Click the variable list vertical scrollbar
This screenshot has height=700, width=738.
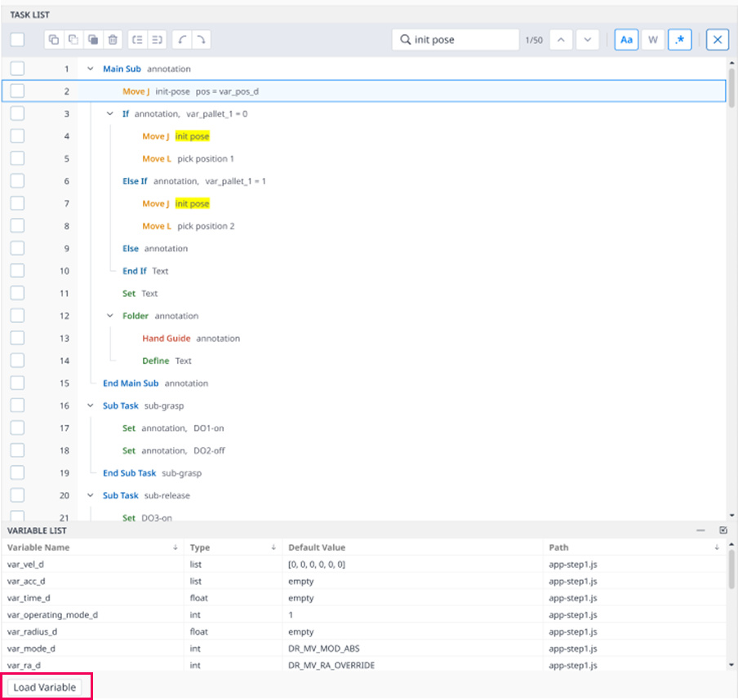(x=731, y=569)
